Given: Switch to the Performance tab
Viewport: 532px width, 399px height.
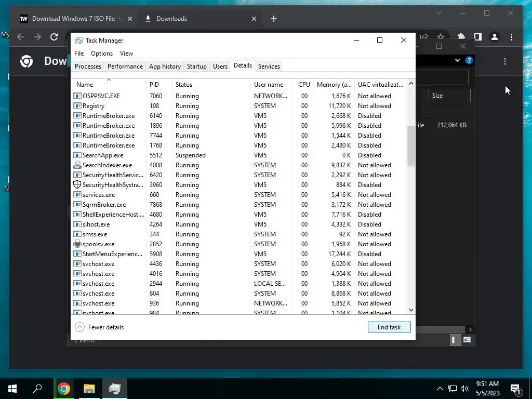Looking at the screenshot, I should (125, 66).
